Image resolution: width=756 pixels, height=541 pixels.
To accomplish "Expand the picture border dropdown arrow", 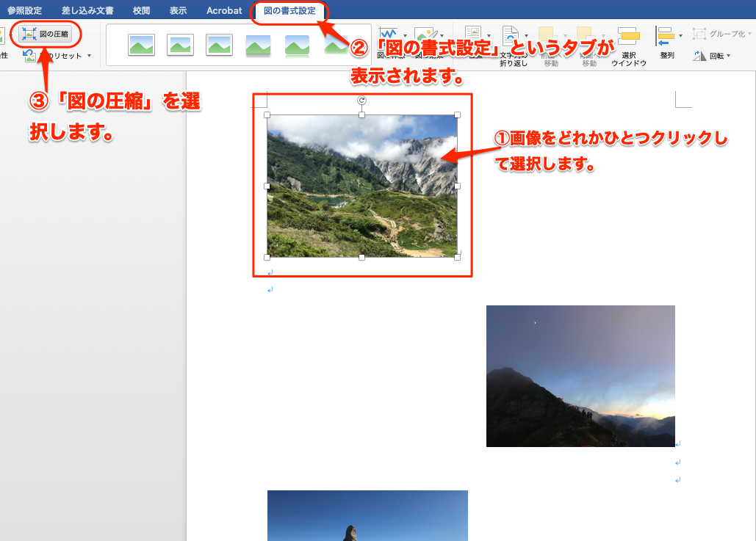I will (405, 36).
